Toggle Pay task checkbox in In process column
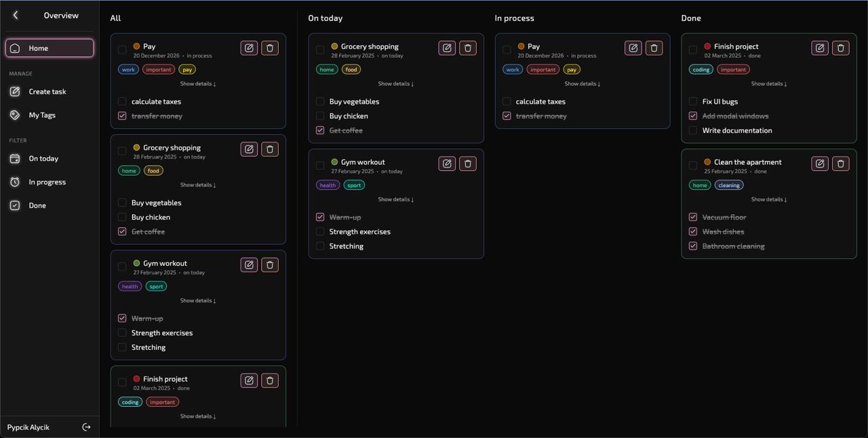The width and height of the screenshot is (868, 438). 507,49
